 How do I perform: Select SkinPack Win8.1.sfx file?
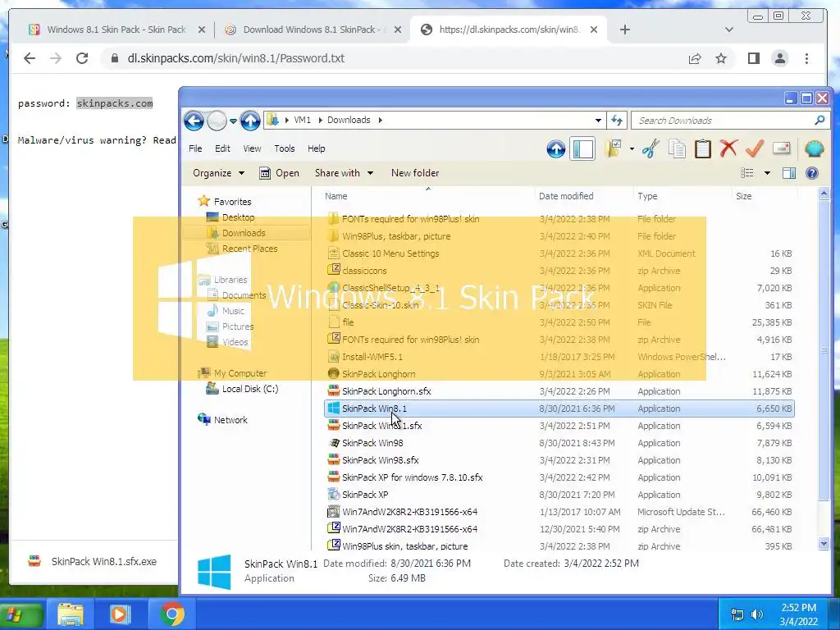click(x=559, y=426)
